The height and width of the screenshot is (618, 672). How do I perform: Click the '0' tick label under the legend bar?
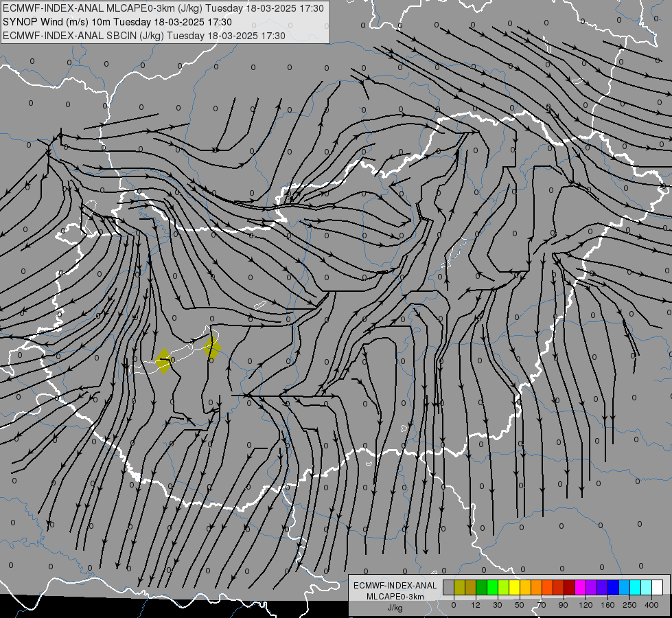pos(454,605)
